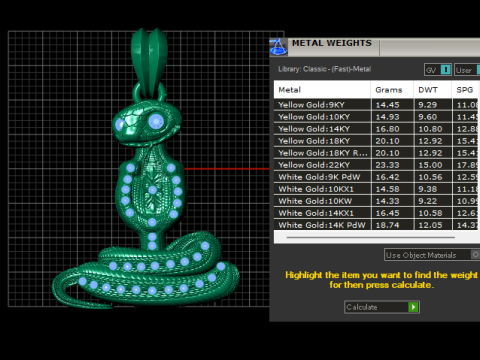Click the 9.29 DWT value
The width and height of the screenshot is (480, 360).
[428, 105]
